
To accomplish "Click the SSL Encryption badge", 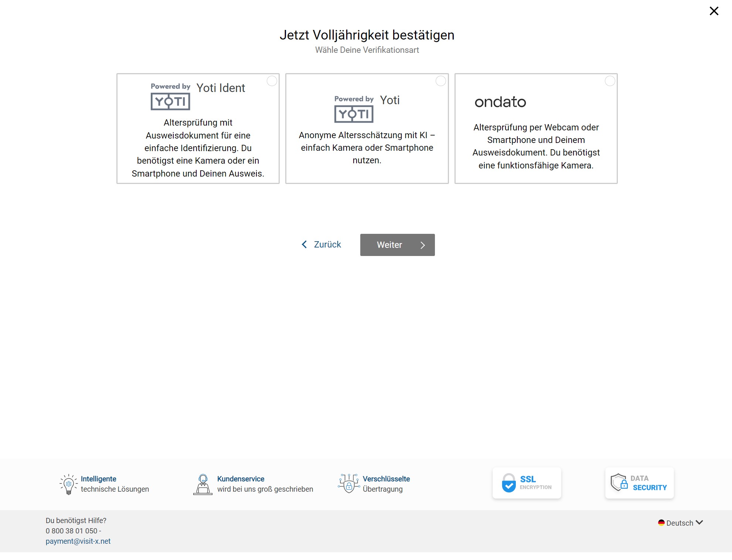I will [527, 483].
